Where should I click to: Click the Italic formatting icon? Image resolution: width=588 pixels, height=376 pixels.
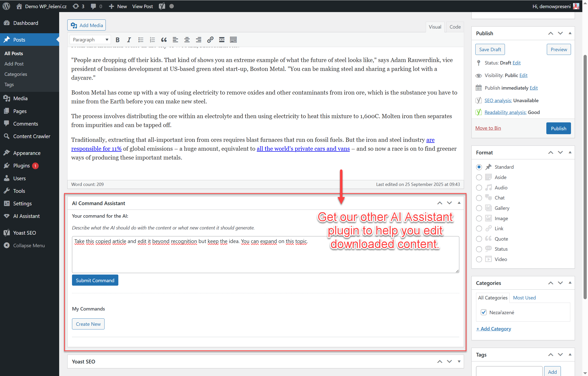coord(129,40)
